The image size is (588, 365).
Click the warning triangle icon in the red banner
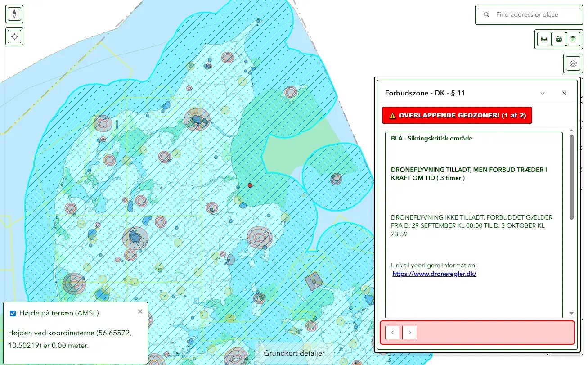pos(393,115)
